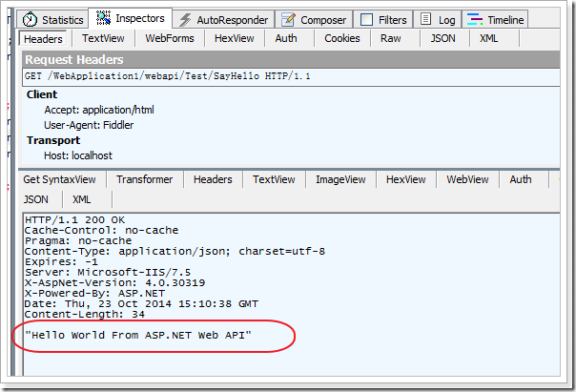The width and height of the screenshot is (576, 392).
Task: Click the Pragma: no-cache line
Action: click(78, 241)
